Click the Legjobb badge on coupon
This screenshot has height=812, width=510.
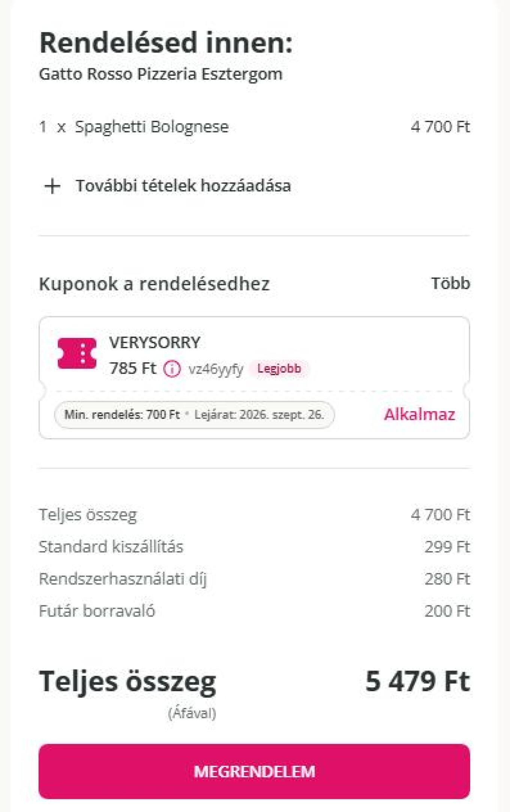pos(279,368)
